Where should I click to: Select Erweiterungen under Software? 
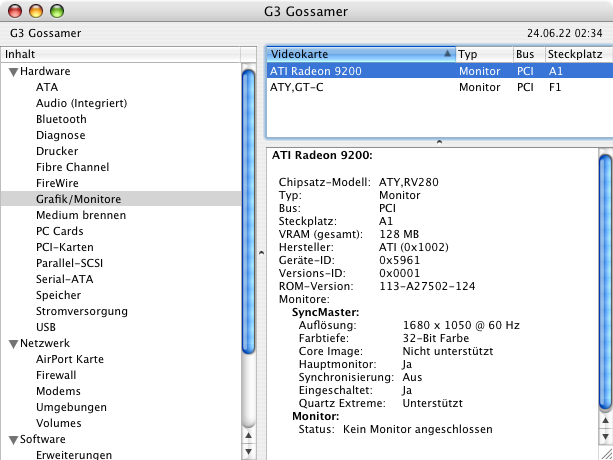74,455
